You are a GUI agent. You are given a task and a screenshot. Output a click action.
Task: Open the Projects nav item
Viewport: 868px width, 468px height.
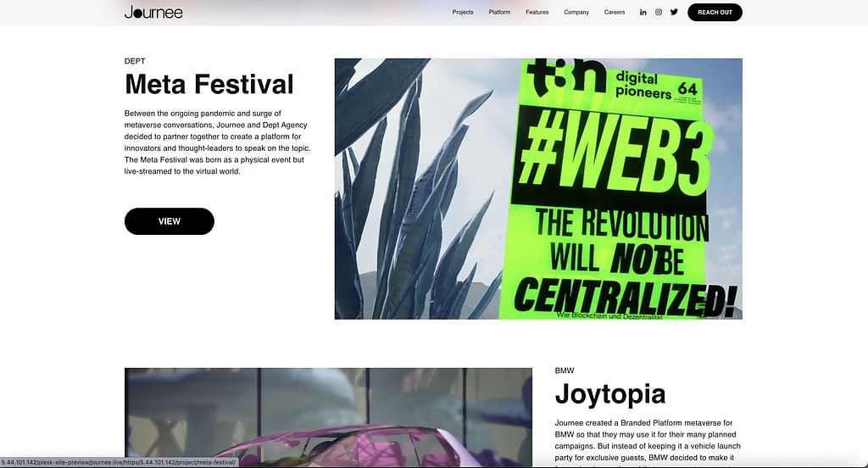463,12
